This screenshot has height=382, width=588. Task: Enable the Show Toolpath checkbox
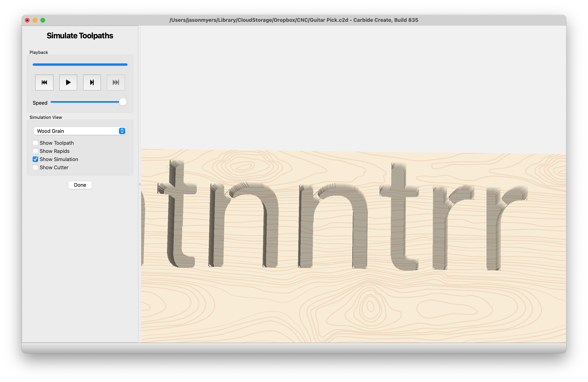[x=35, y=143]
